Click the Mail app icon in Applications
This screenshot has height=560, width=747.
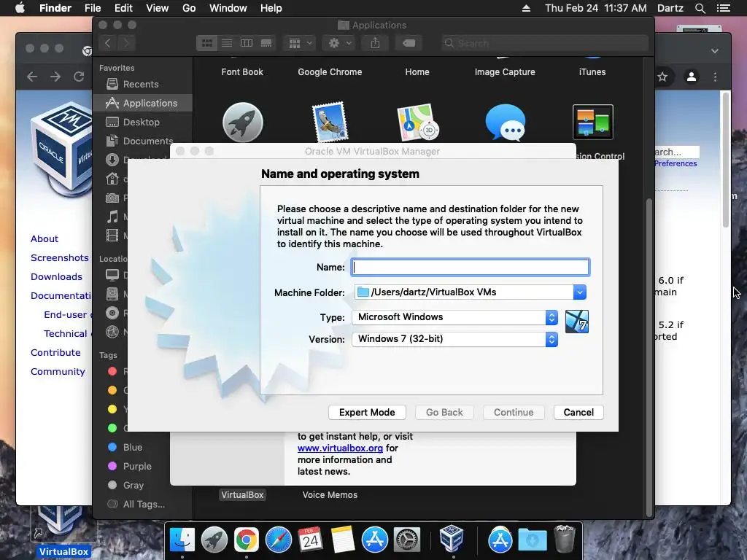pos(330,122)
